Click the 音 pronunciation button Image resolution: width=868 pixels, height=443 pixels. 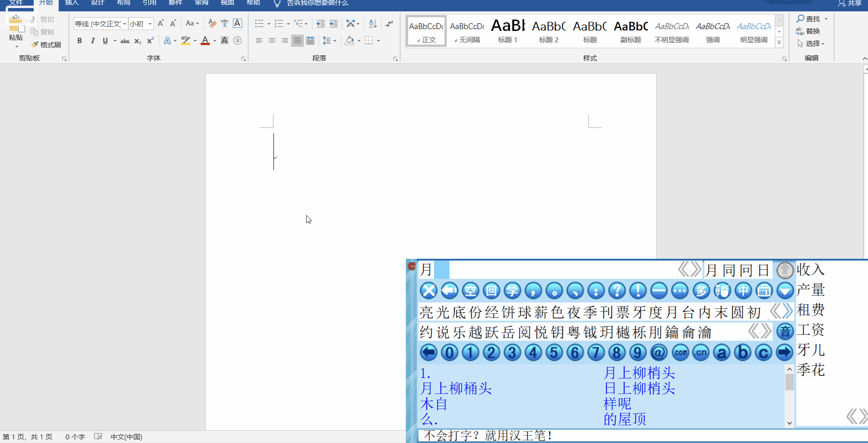coord(785,332)
